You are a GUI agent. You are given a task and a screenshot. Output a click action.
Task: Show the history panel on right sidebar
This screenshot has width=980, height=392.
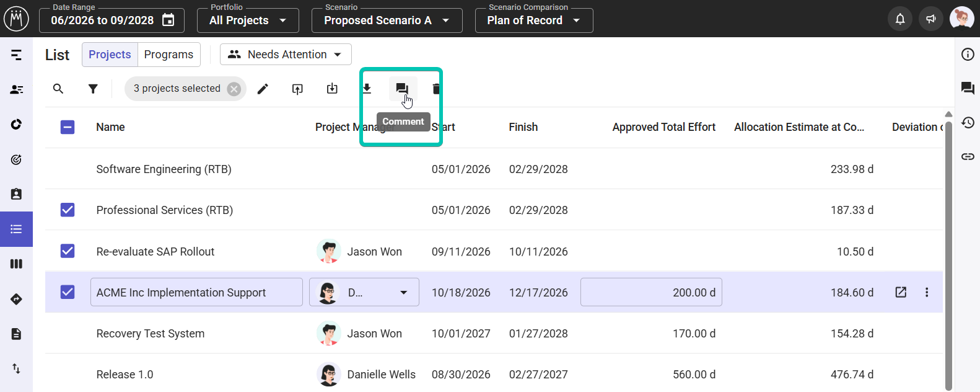pyautogui.click(x=968, y=122)
